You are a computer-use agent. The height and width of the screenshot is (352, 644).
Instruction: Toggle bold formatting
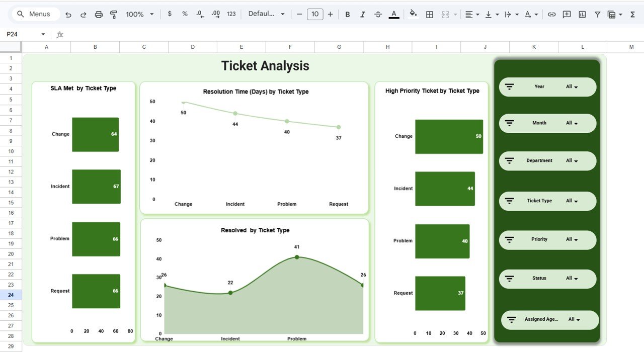pos(347,14)
